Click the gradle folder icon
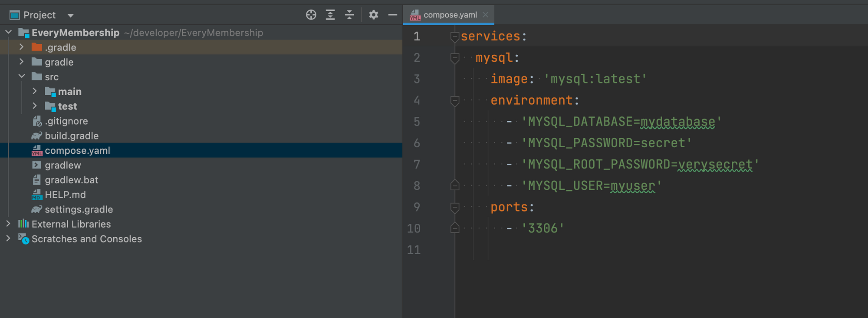Screen dimensions: 868x318 point(37,62)
